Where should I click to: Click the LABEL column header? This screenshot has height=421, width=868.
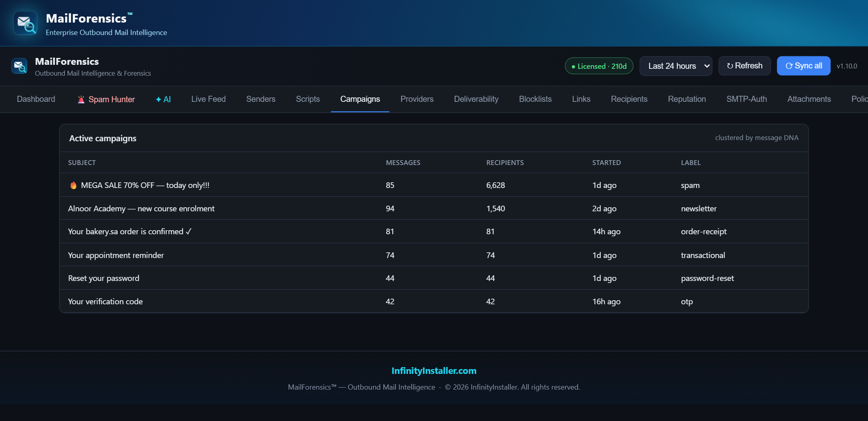(690, 162)
